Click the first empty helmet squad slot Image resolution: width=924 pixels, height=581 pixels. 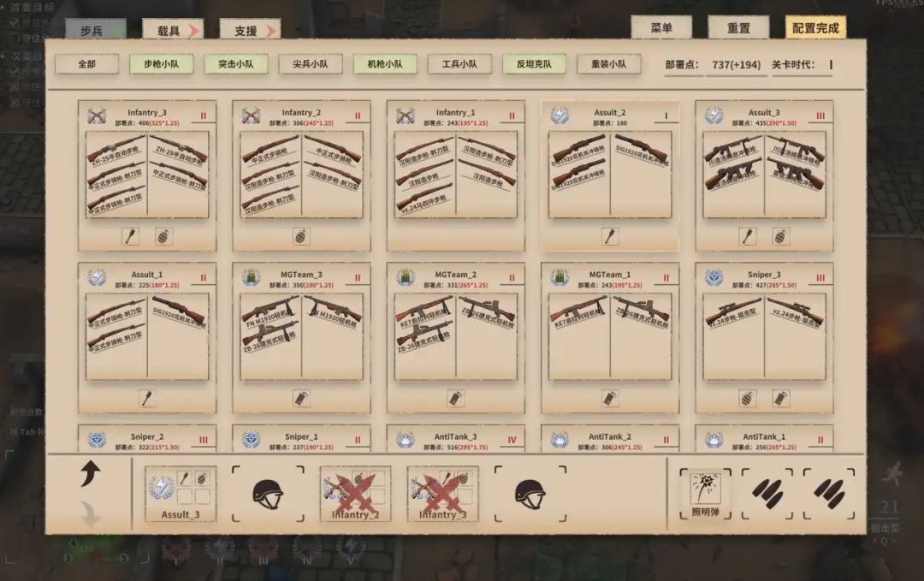pyautogui.click(x=268, y=494)
